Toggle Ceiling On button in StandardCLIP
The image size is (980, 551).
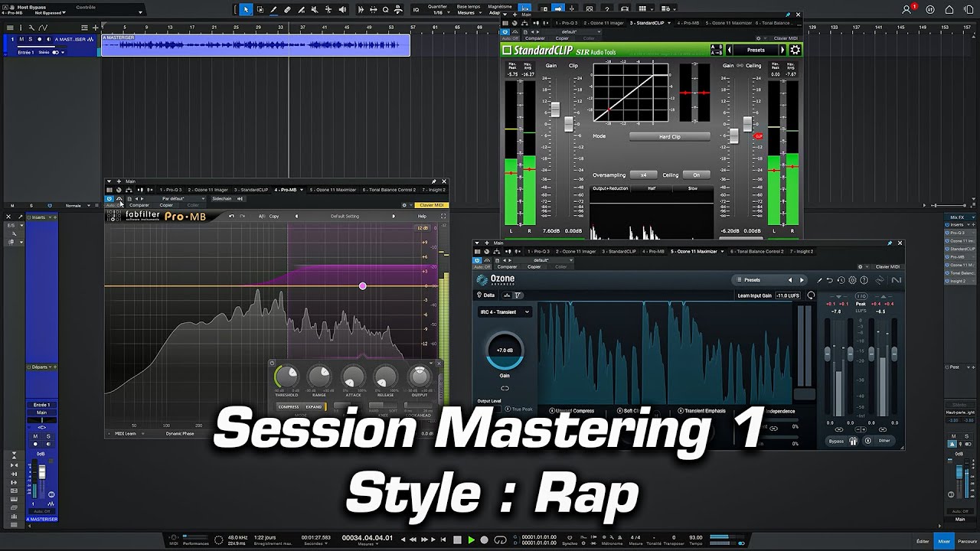coord(696,175)
